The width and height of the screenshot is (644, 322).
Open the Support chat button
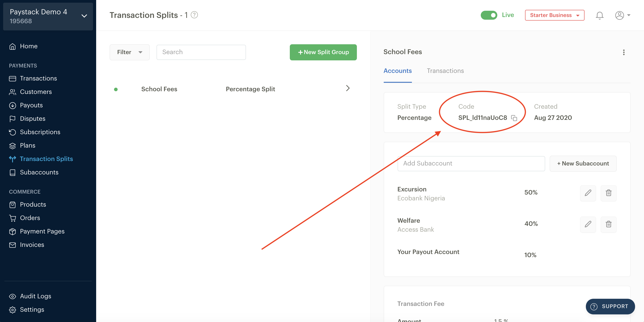point(610,307)
